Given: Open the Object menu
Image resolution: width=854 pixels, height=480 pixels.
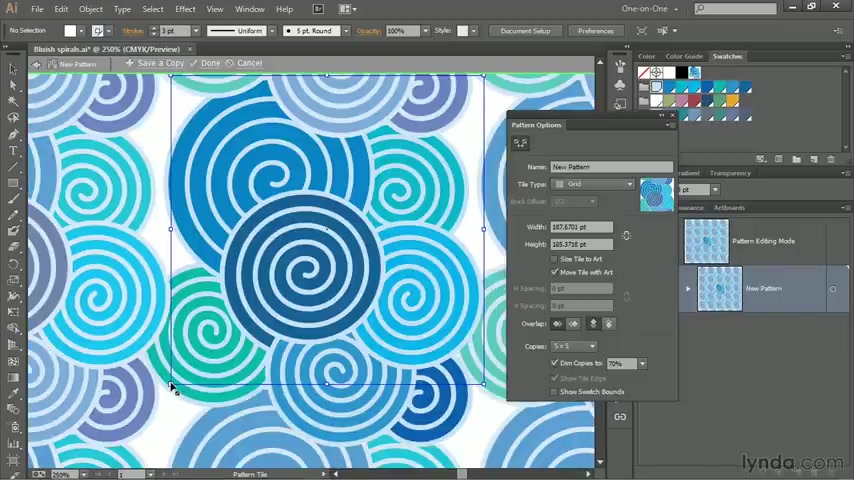Looking at the screenshot, I should point(90,9).
